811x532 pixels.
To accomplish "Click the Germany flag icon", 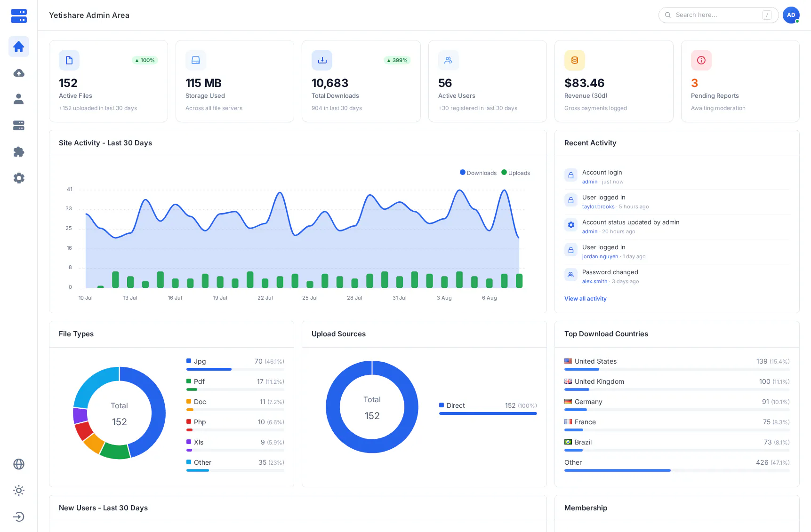I will [x=568, y=402].
